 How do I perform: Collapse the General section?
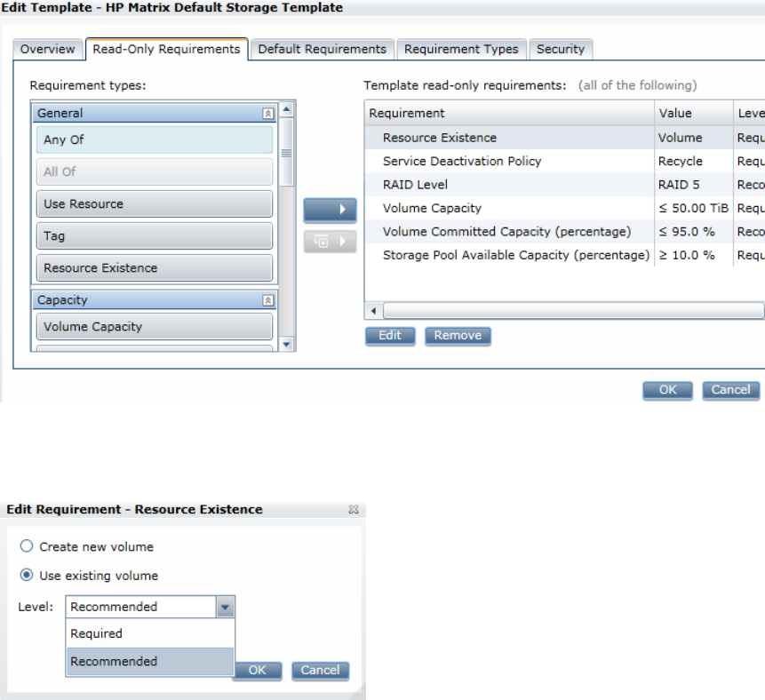[x=267, y=114]
